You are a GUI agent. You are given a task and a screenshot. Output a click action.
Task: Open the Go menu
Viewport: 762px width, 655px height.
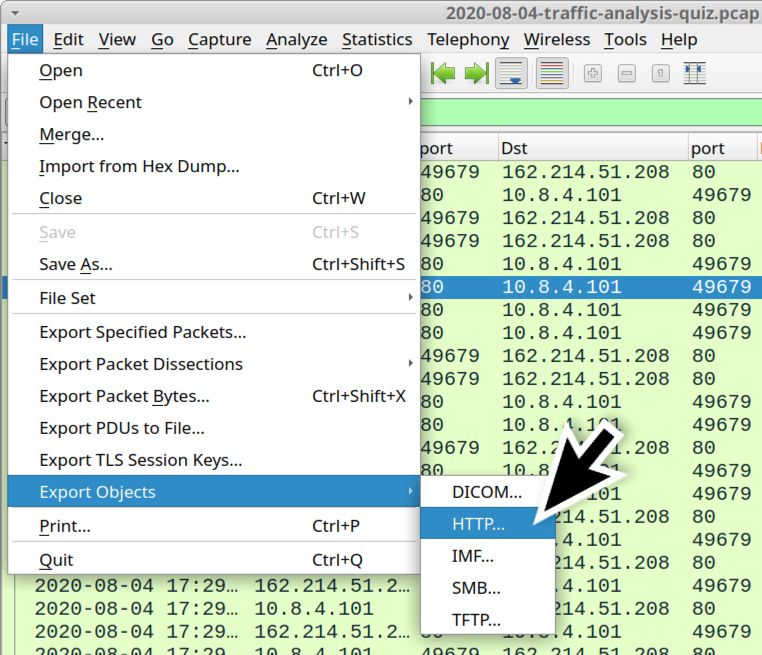point(162,39)
